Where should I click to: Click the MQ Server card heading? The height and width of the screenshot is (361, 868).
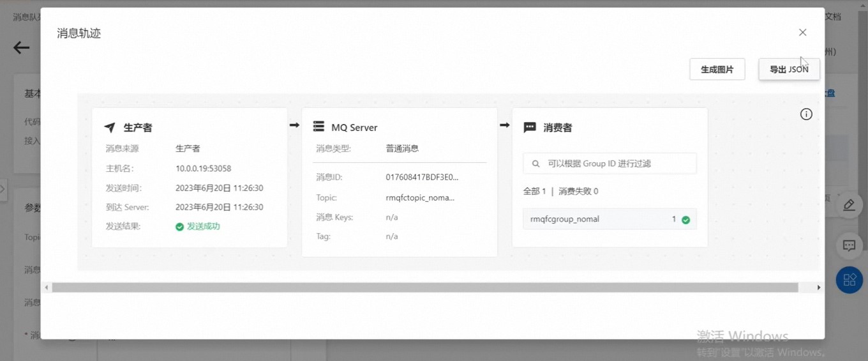pos(354,128)
